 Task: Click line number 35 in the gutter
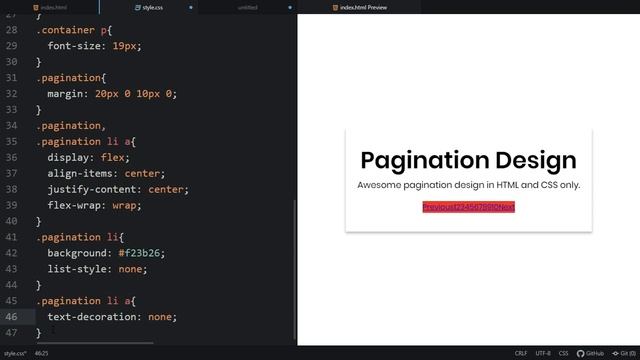(11, 142)
